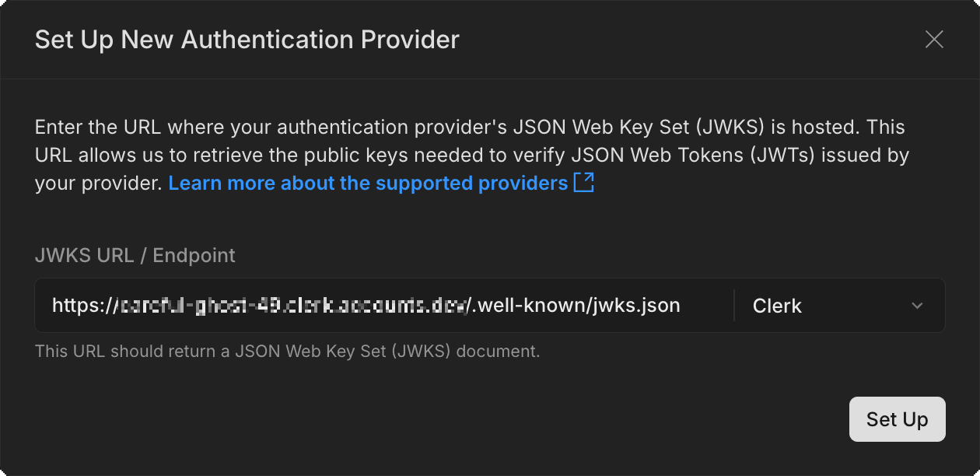Close the Set Up New Authentication Provider dialog
The image size is (980, 476).
point(934,39)
